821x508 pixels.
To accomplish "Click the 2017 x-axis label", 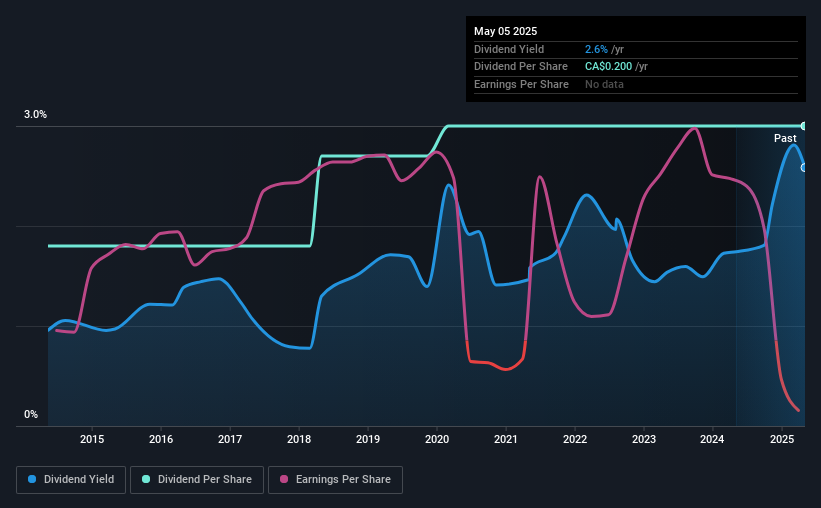I will tap(230, 439).
